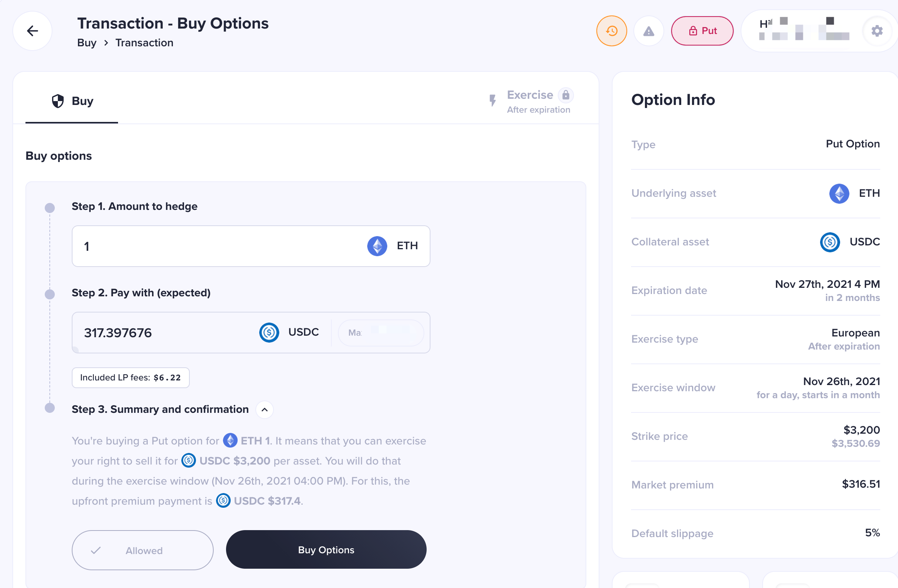
Task: Click the USDC icon in payment field
Action: (x=269, y=333)
